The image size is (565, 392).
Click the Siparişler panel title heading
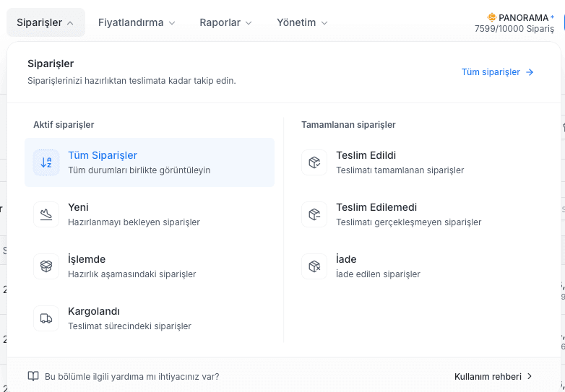[x=51, y=64]
